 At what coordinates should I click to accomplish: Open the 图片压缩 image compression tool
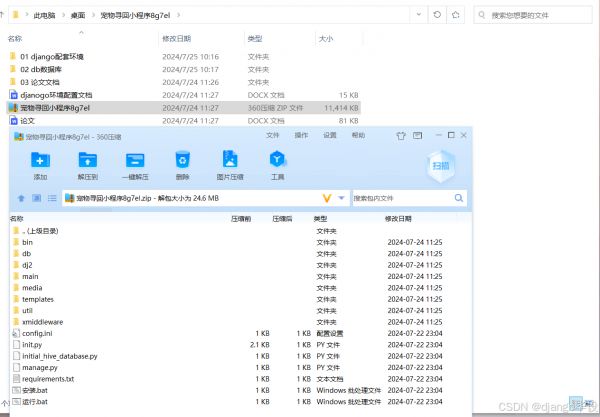pos(230,161)
